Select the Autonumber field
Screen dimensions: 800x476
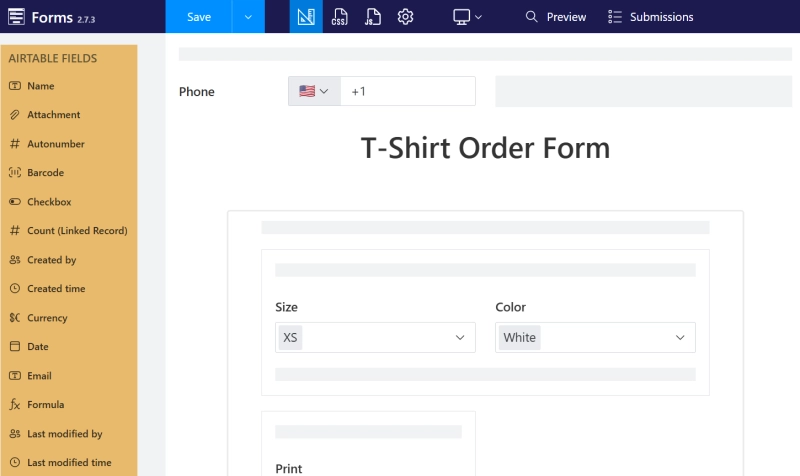(69, 144)
